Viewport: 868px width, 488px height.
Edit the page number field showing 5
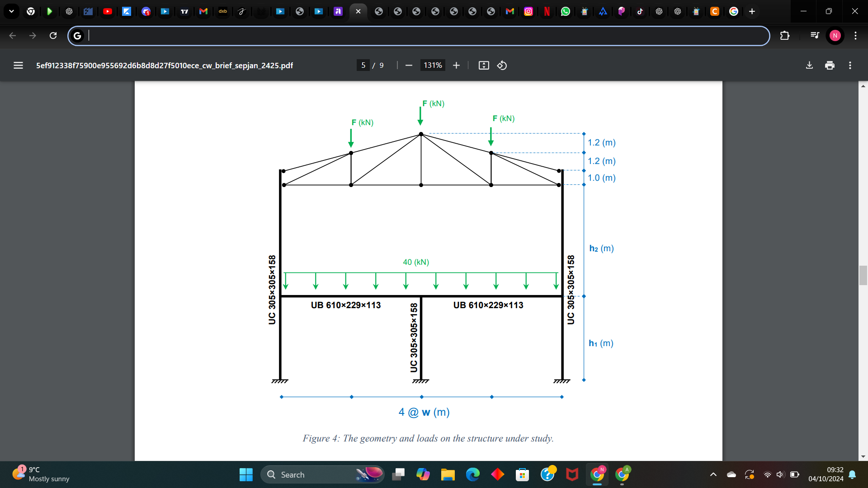(x=363, y=65)
